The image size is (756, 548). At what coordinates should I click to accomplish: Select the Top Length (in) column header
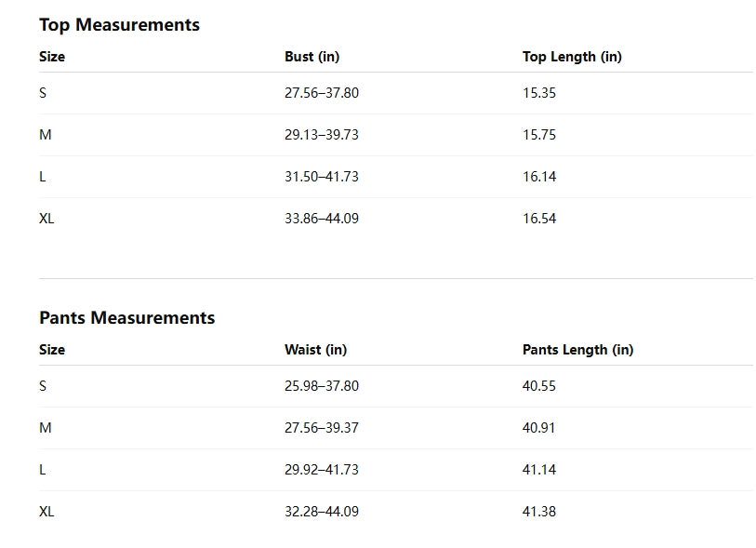[x=572, y=57]
